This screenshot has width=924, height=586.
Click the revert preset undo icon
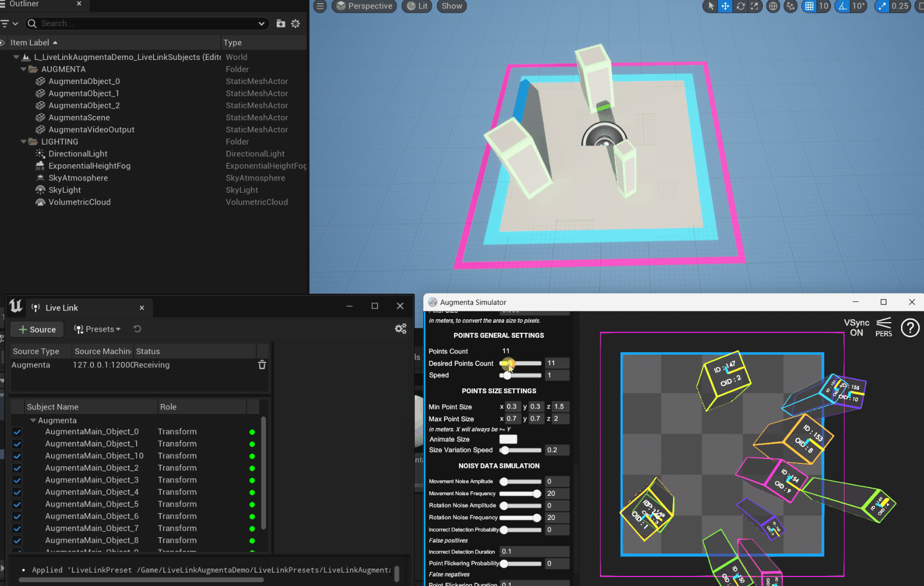click(137, 329)
